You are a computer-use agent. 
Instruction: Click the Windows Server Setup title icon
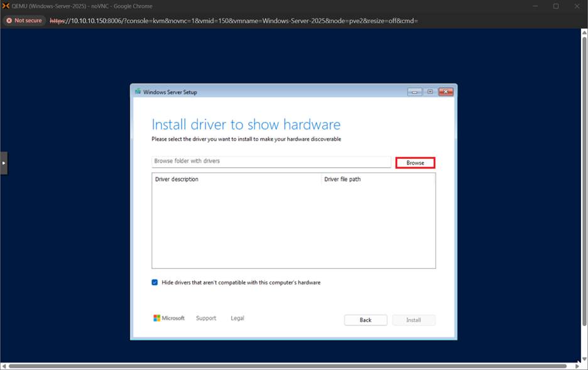138,92
